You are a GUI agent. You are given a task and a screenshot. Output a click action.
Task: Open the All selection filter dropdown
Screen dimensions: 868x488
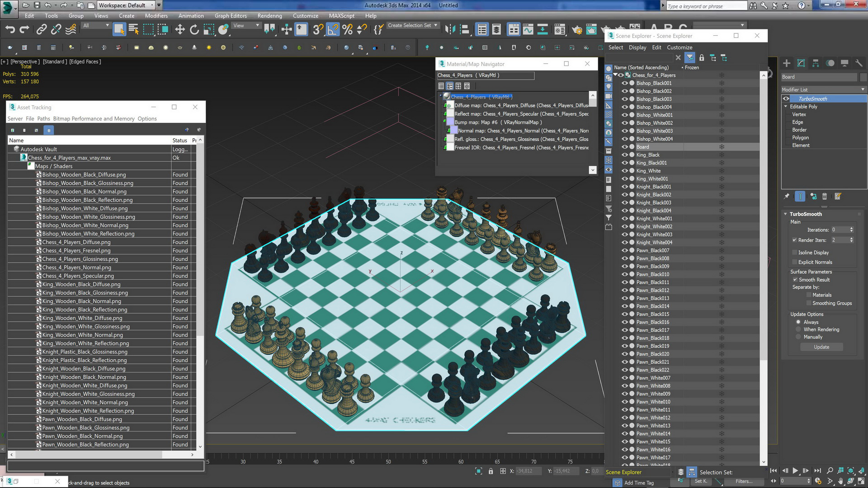click(x=96, y=26)
